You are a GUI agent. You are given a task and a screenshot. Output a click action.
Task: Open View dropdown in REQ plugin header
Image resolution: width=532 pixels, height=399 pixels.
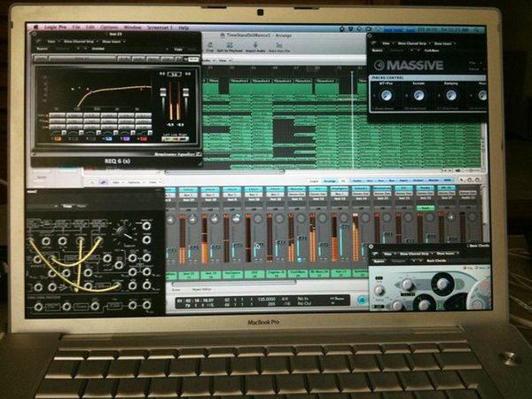point(52,42)
